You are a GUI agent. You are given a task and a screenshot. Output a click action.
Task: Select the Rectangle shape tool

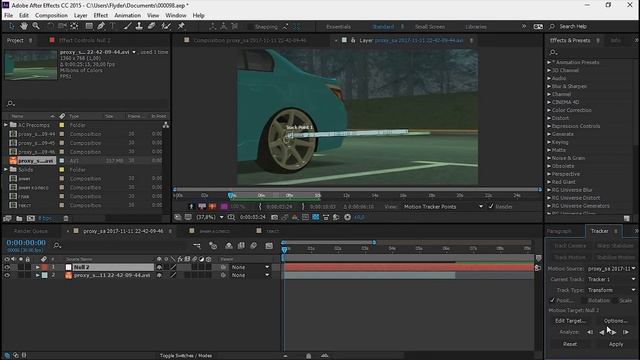89,26
